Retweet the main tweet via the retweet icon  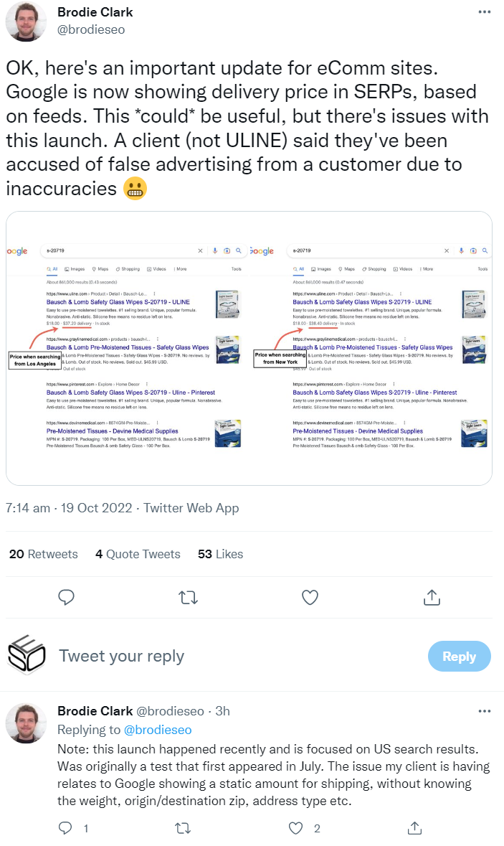tap(188, 596)
